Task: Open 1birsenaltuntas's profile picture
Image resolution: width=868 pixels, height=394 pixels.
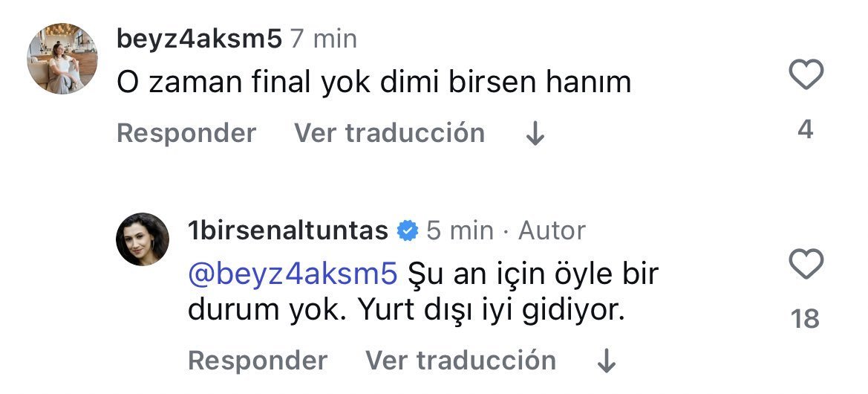Action: [142, 239]
